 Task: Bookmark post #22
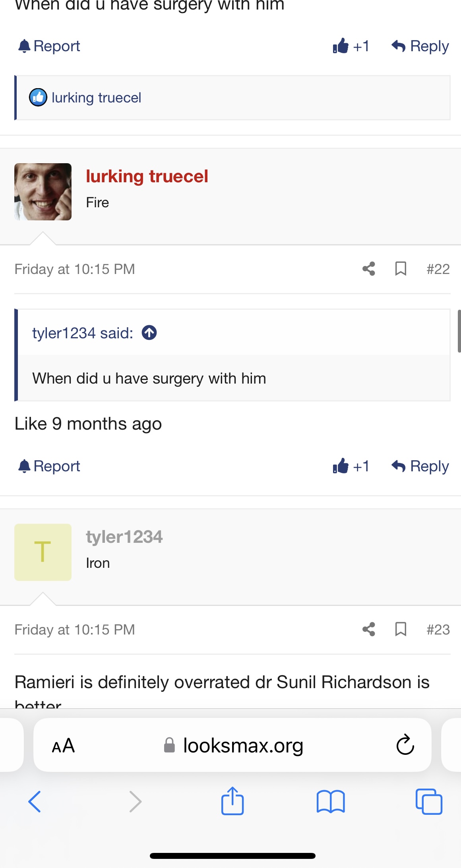[401, 269]
